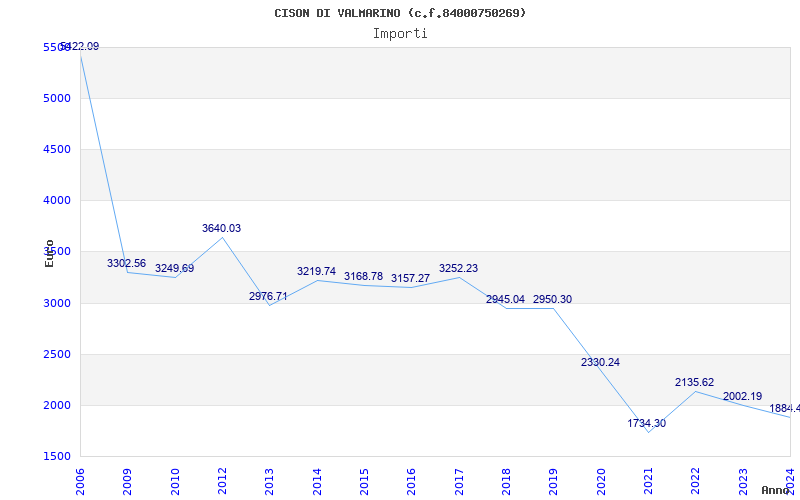Click y-axis value 2500
800x500 pixels.
[x=57, y=355]
